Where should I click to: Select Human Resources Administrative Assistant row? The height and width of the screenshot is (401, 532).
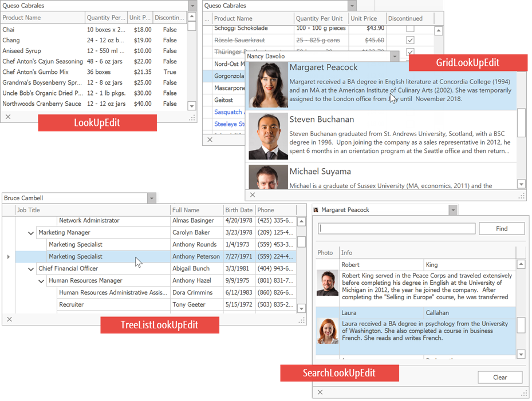click(156, 292)
